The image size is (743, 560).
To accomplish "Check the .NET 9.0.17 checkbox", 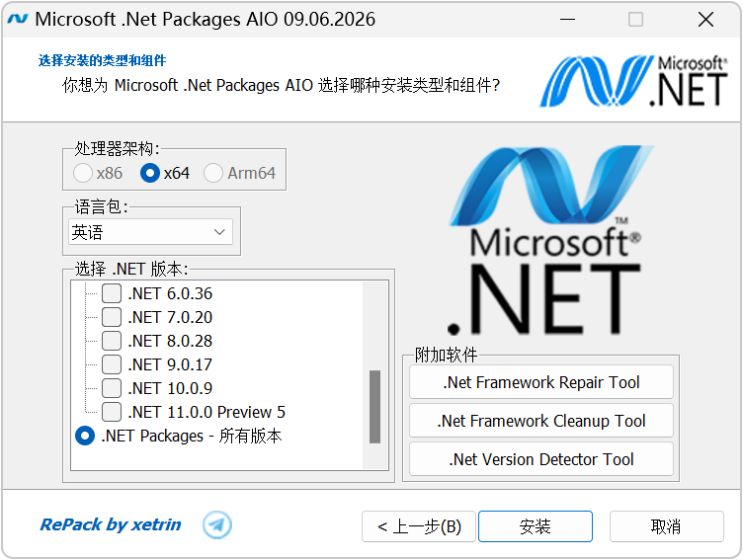I will click(112, 364).
